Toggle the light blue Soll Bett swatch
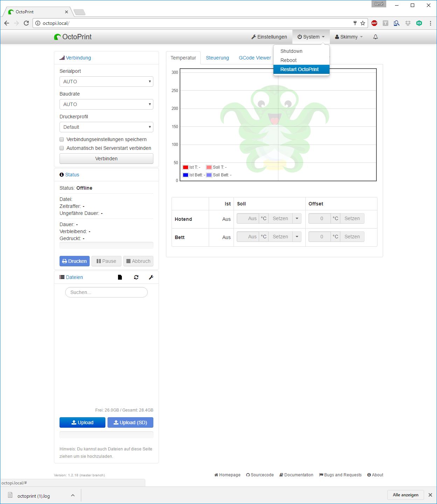 point(209,175)
